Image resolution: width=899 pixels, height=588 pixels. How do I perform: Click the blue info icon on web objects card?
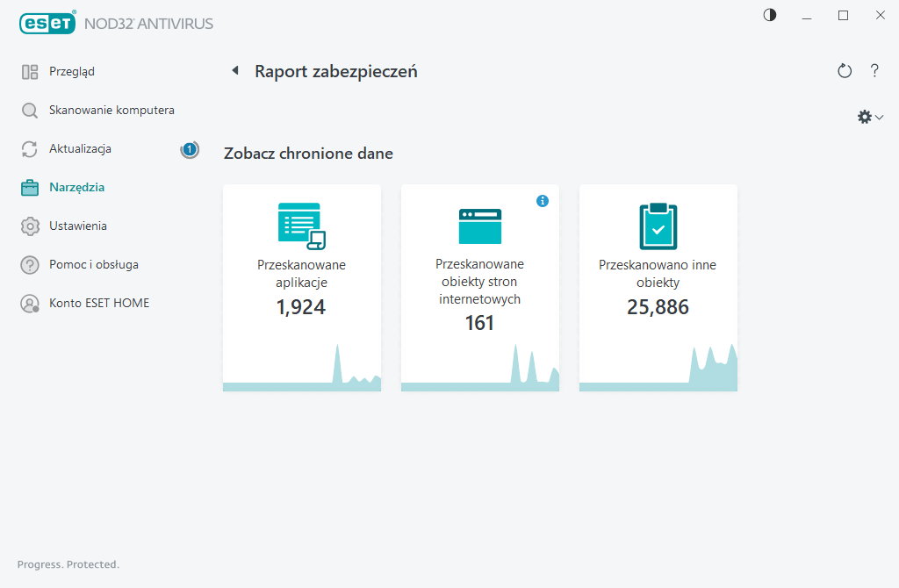click(x=543, y=201)
